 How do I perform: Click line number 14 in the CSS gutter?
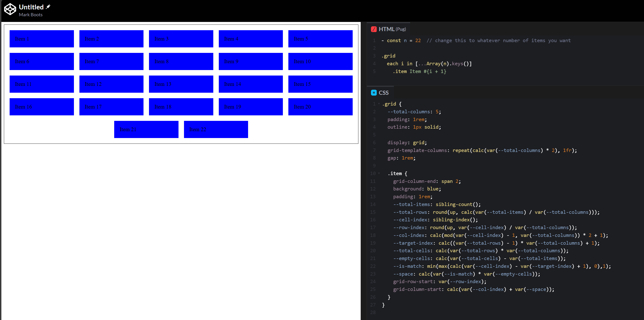(373, 204)
